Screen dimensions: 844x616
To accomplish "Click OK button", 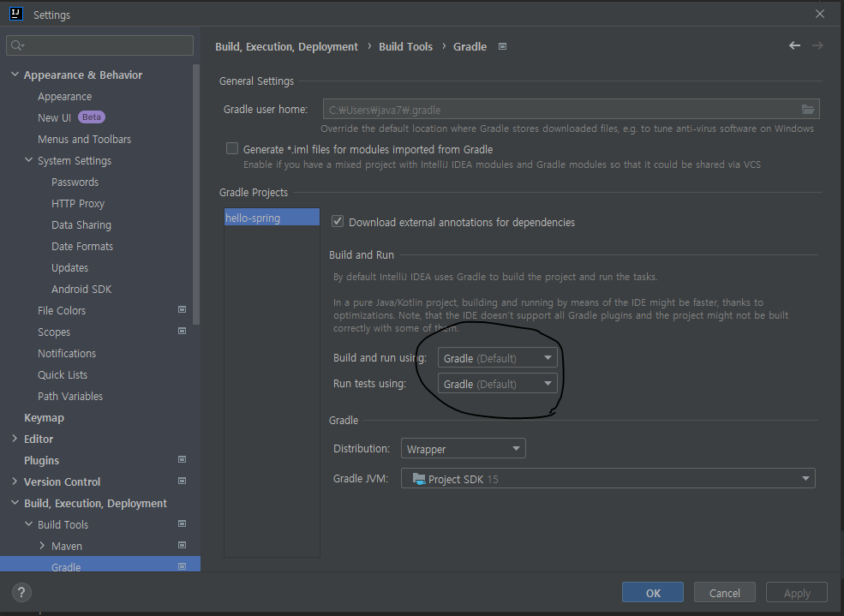I will tap(653, 593).
